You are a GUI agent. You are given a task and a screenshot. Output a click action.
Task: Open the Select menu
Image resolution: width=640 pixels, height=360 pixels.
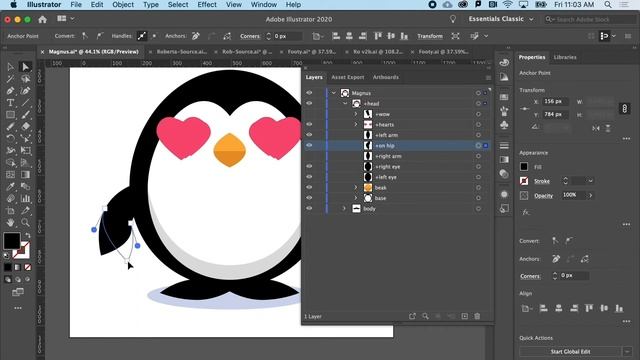coord(178,4)
